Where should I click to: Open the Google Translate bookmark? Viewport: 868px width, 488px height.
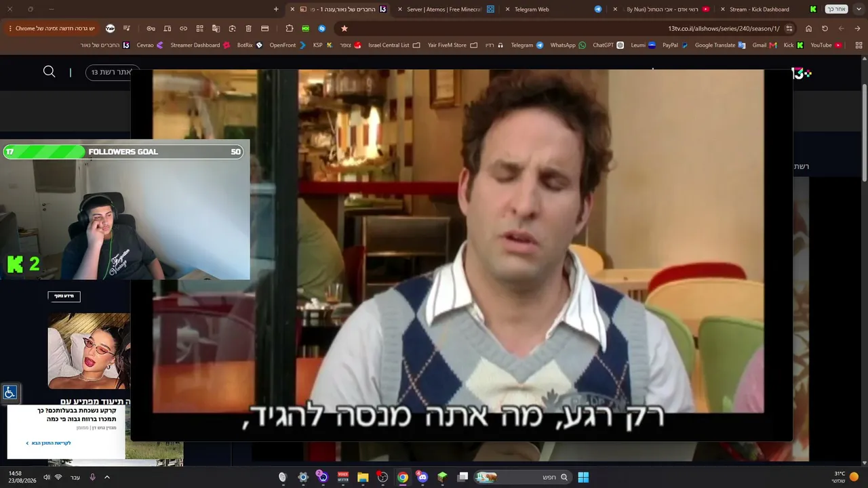(x=720, y=45)
